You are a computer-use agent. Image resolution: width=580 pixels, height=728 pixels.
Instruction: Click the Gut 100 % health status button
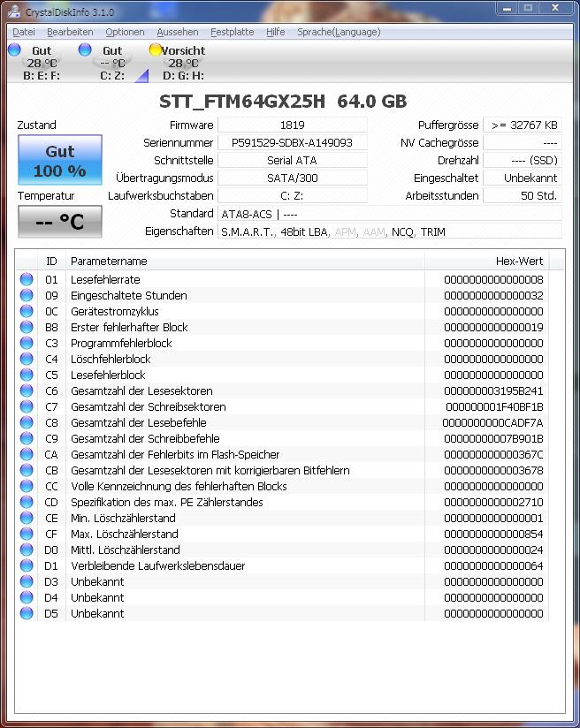tap(60, 161)
